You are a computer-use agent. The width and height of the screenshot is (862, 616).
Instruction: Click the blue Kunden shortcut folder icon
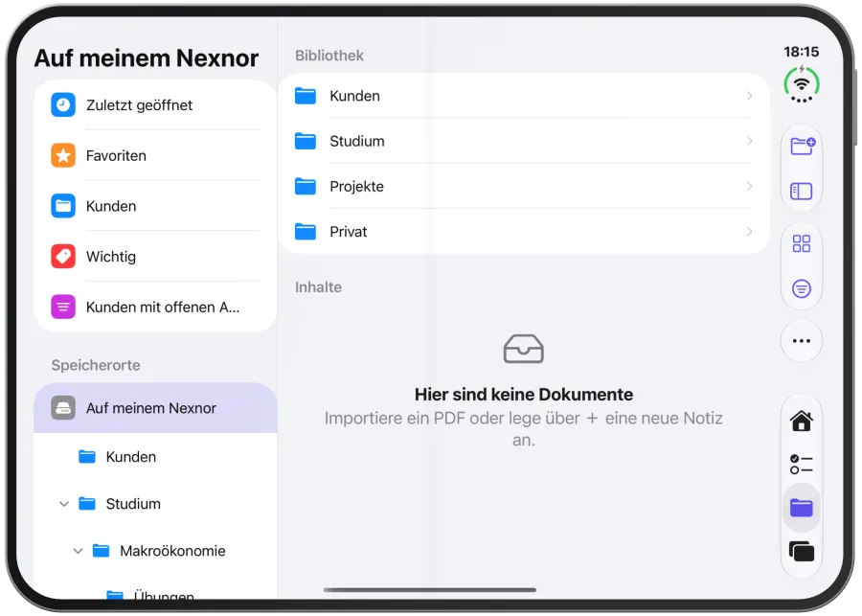(63, 206)
